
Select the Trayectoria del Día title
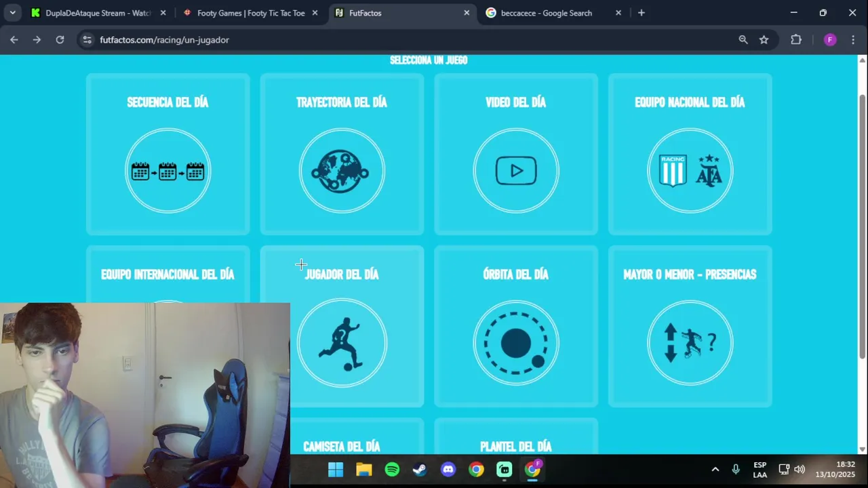pyautogui.click(x=342, y=102)
